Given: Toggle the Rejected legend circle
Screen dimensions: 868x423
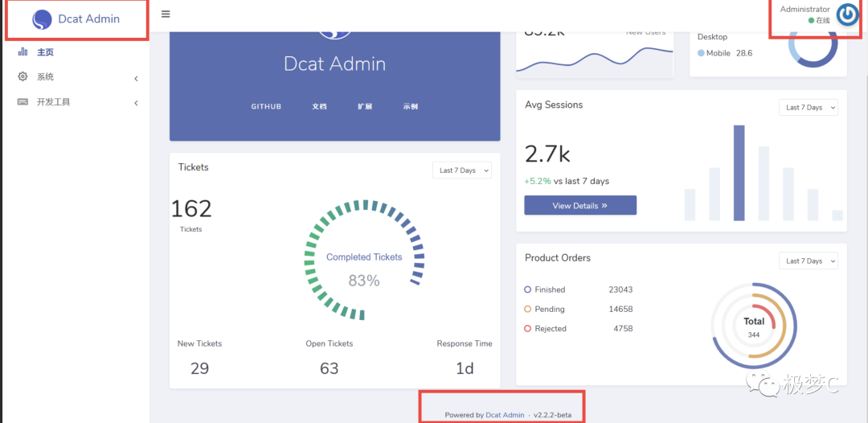Looking at the screenshot, I should pyautogui.click(x=527, y=328).
